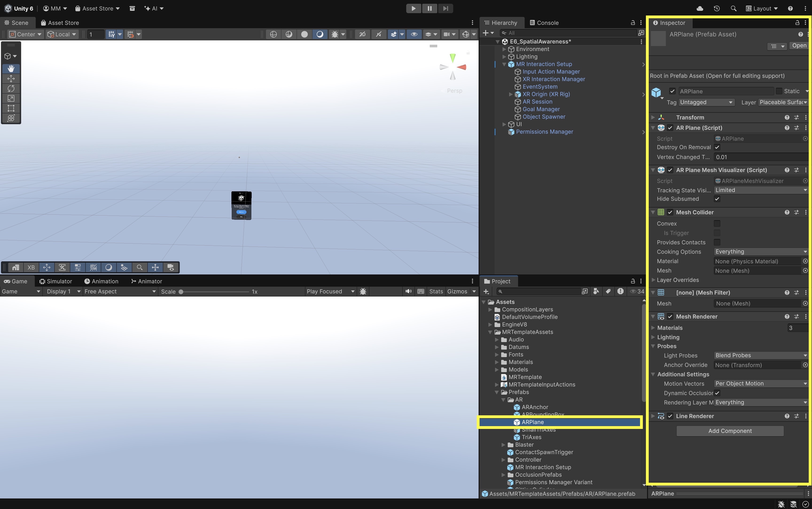This screenshot has height=509, width=812.
Task: Select the Transform tool in Scene tools
Action: (x=11, y=118)
